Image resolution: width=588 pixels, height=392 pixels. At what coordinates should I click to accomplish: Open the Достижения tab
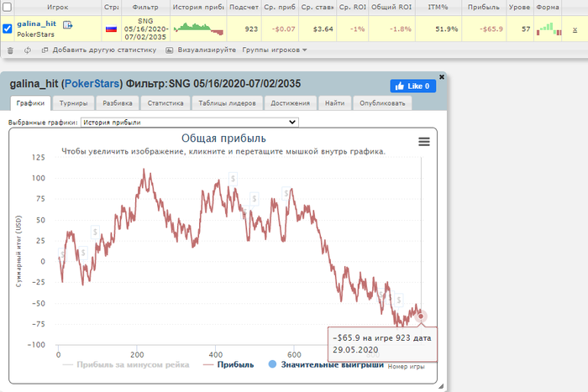[291, 103]
